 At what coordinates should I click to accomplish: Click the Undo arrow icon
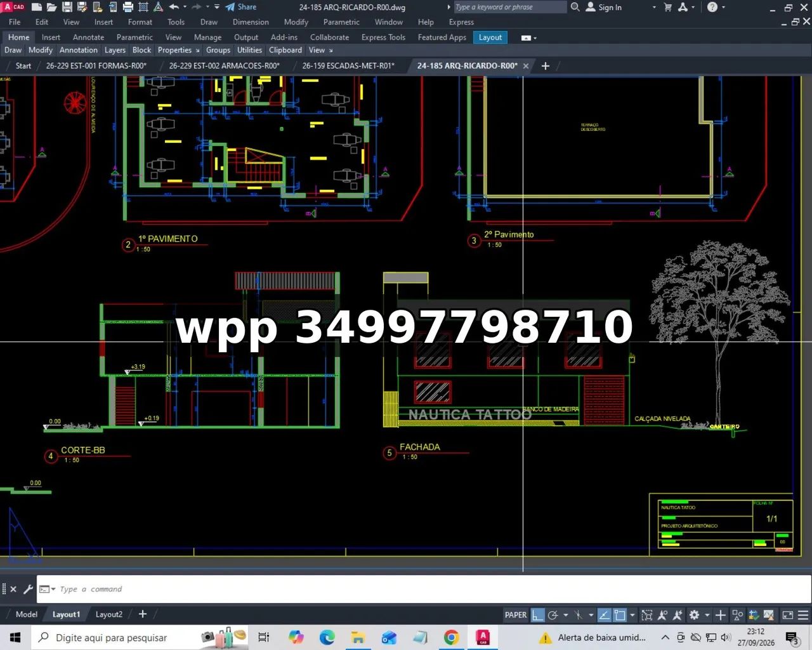(174, 7)
